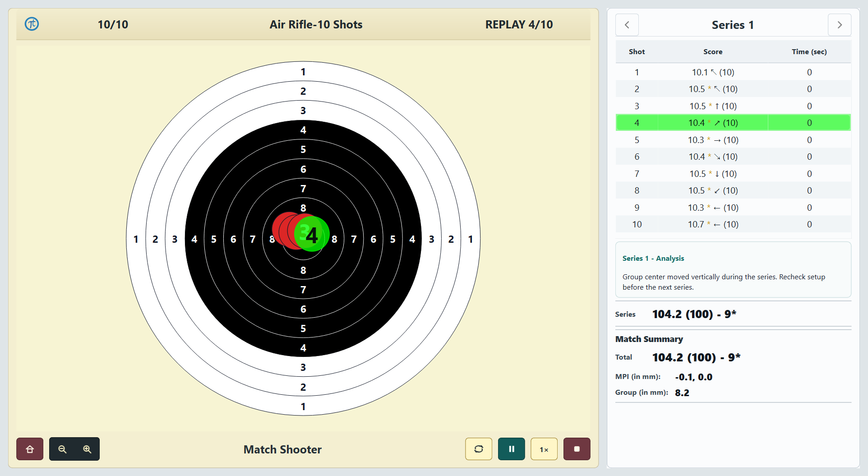Click the MPI value -0.1, 0.0
This screenshot has height=476, width=868.
click(694, 377)
